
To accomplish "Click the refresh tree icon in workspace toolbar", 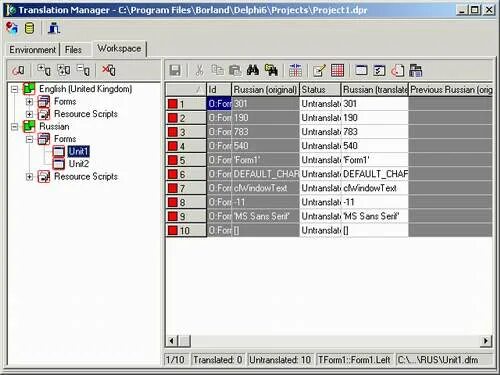I will [18, 70].
